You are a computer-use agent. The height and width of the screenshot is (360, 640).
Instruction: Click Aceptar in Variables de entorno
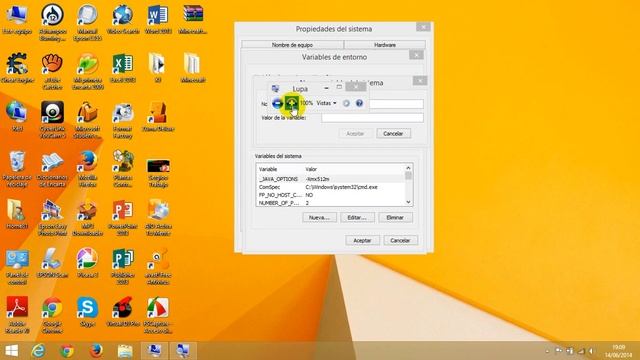362,240
